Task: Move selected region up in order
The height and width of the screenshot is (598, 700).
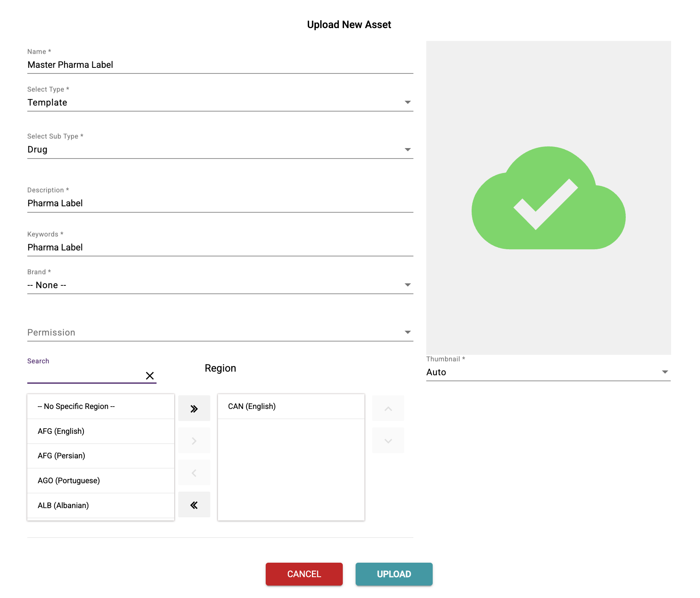Action: [x=388, y=409]
